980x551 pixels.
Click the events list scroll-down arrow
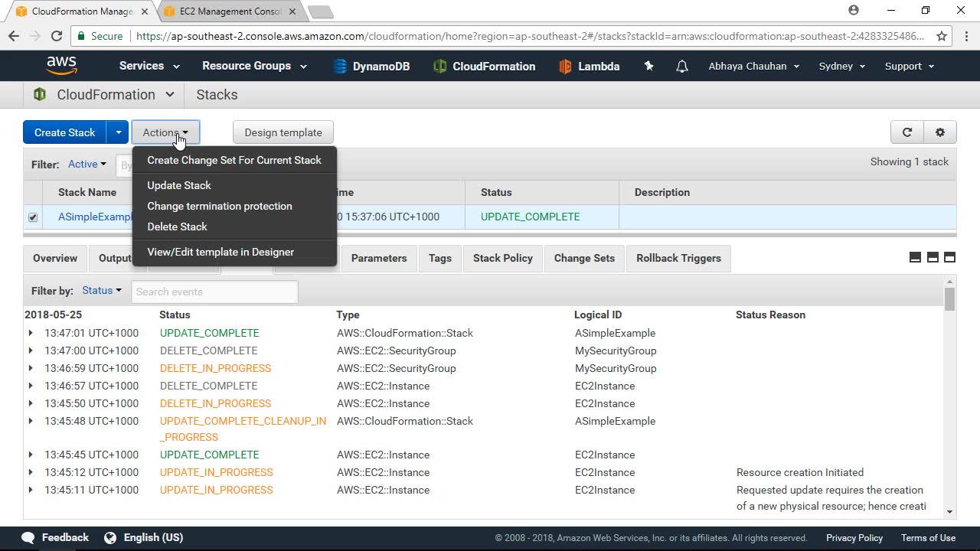949,512
